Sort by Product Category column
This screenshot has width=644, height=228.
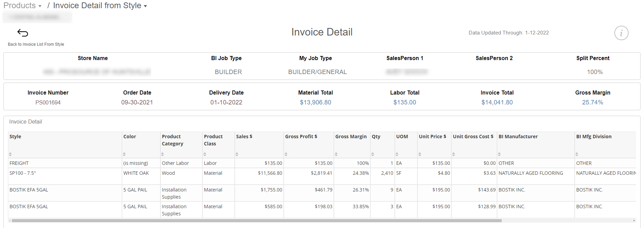tap(163, 154)
